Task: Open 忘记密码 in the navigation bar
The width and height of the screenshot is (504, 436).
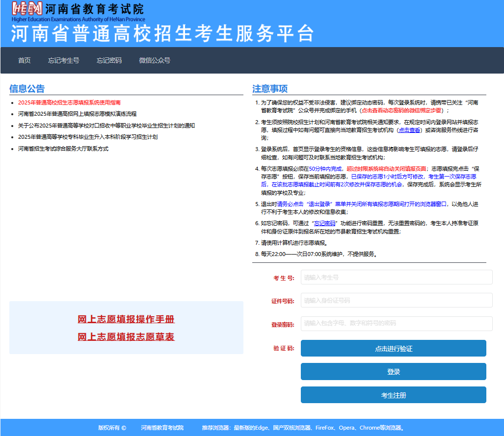Action: pyautogui.click(x=109, y=60)
